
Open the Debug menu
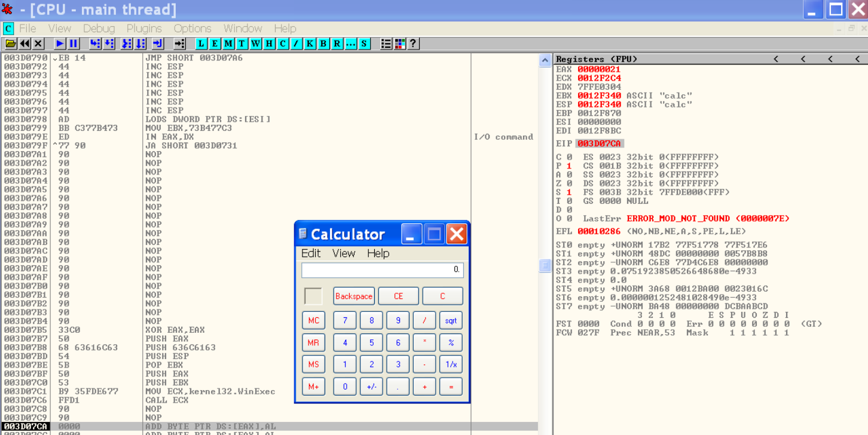pyautogui.click(x=99, y=29)
